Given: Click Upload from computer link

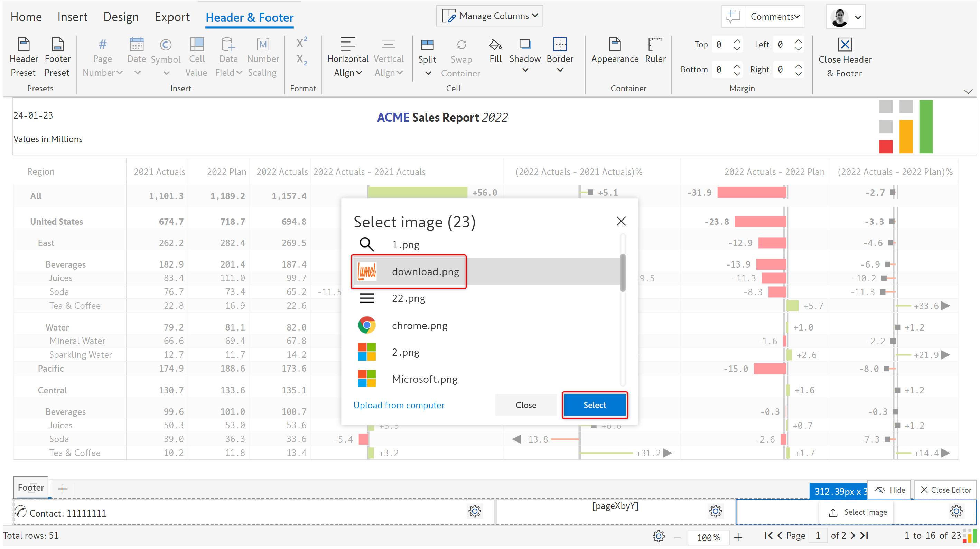Looking at the screenshot, I should tap(399, 405).
